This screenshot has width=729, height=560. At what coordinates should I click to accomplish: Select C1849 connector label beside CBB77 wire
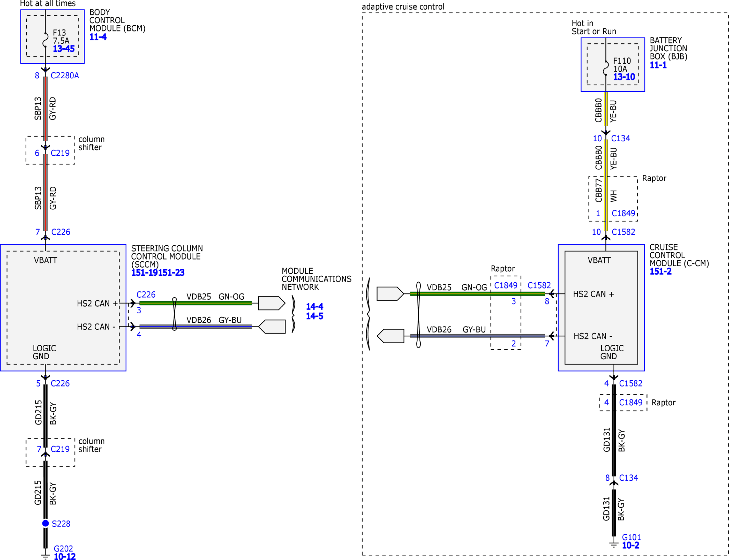623,213
